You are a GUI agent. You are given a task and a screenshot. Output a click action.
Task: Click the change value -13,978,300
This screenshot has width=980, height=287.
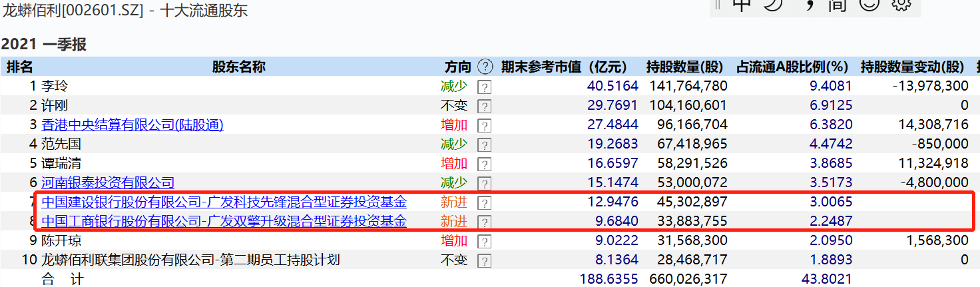931,86
